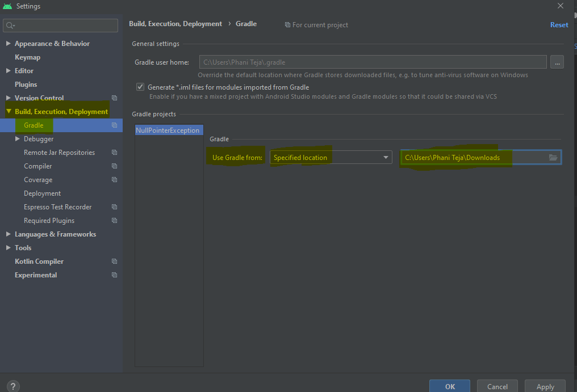This screenshot has height=392, width=577.
Task: Open help with the question mark button
Action: pyautogui.click(x=13, y=386)
